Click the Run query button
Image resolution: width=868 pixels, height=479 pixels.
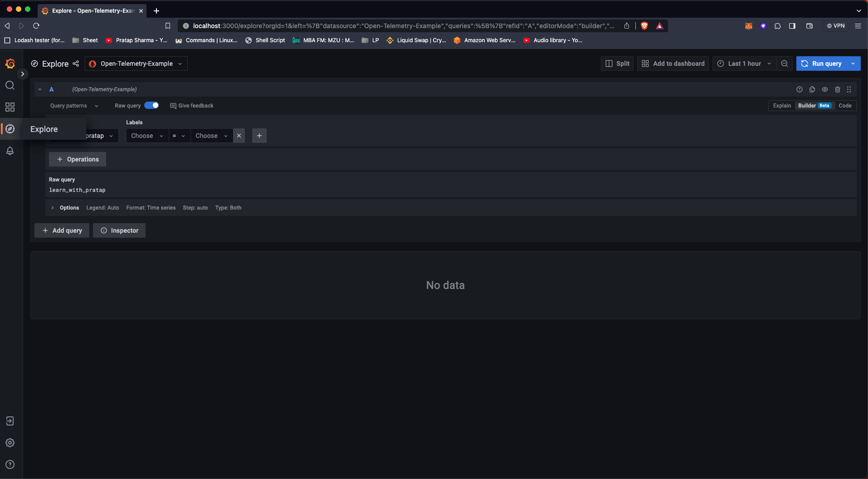click(x=826, y=64)
